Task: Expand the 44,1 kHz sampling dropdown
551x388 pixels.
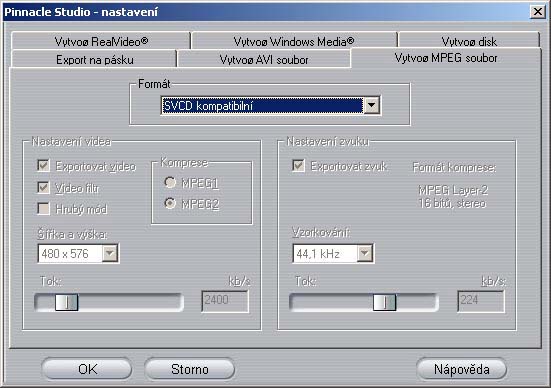Action: (365, 253)
